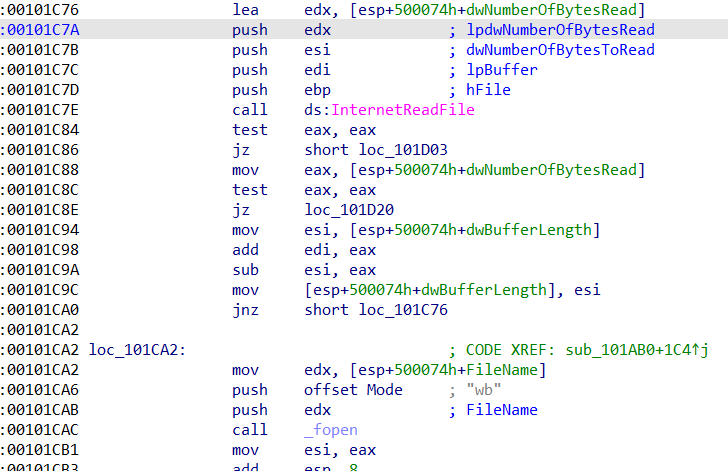
Task: Select the highlighted address 00101C7A
Action: pyautogui.click(x=43, y=30)
